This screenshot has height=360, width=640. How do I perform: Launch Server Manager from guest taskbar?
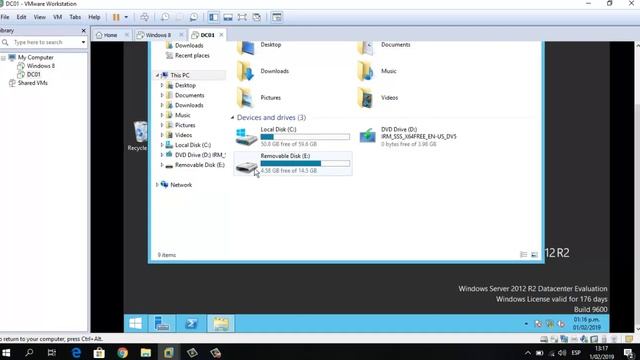[x=162, y=324]
